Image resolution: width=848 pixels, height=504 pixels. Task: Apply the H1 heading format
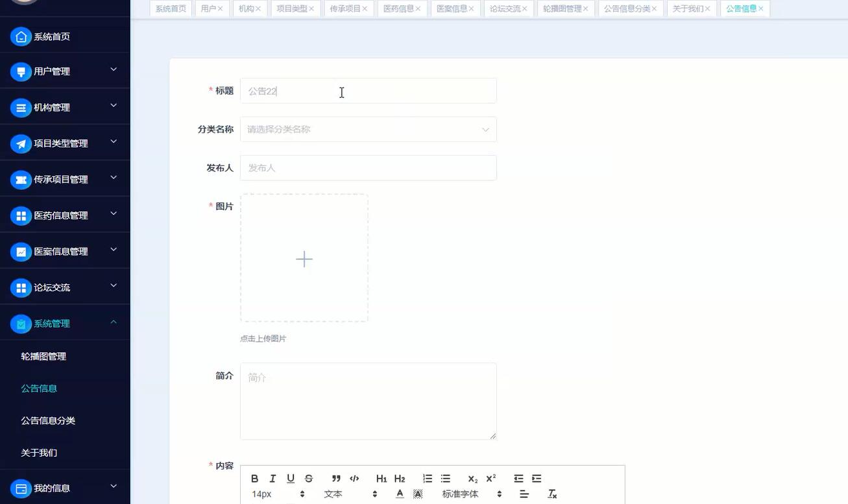point(381,478)
